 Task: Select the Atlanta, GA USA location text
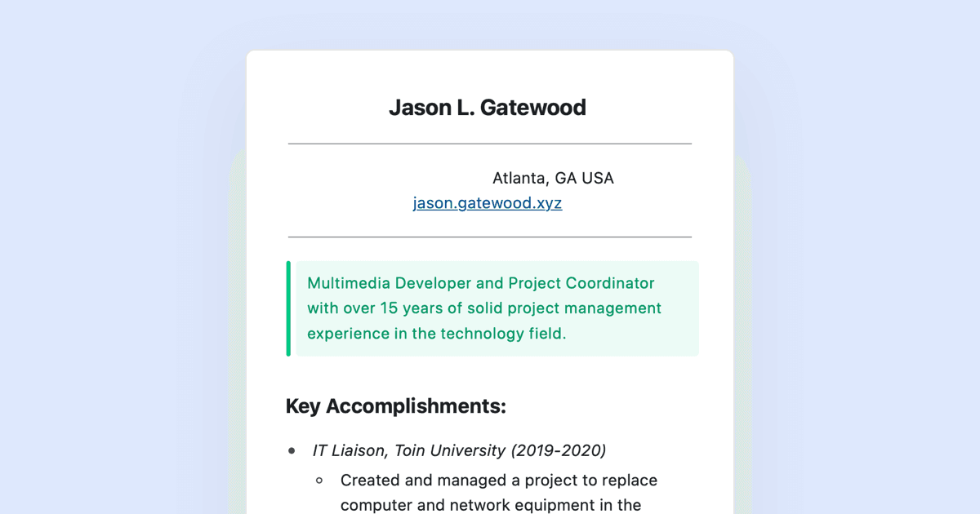(x=553, y=178)
